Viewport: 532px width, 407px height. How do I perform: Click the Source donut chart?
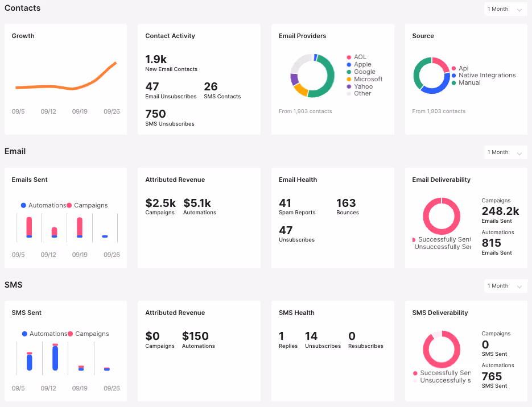tap(431, 76)
